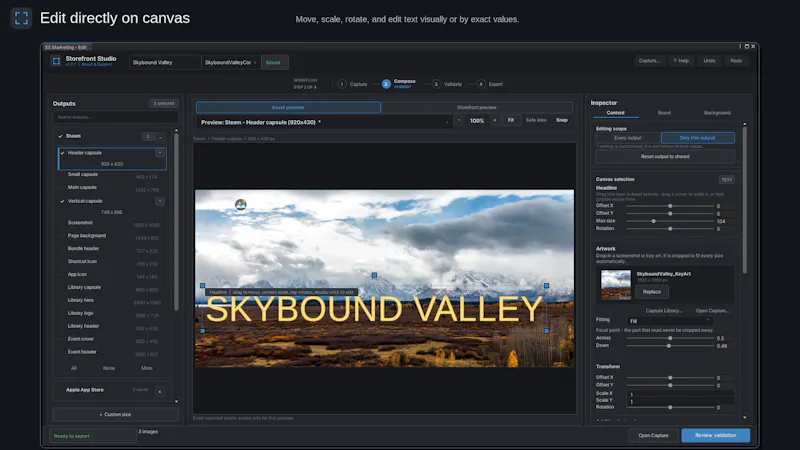800x450 pixels.
Task: Expand the Header capsule row dropdown
Action: tap(160, 153)
